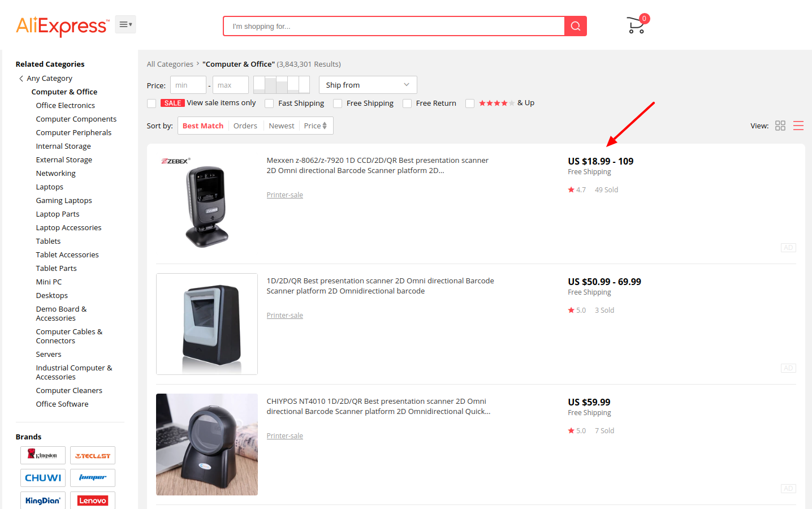Screen dimensions: 812x509
Task: Sort results by Newest
Action: coord(282,126)
